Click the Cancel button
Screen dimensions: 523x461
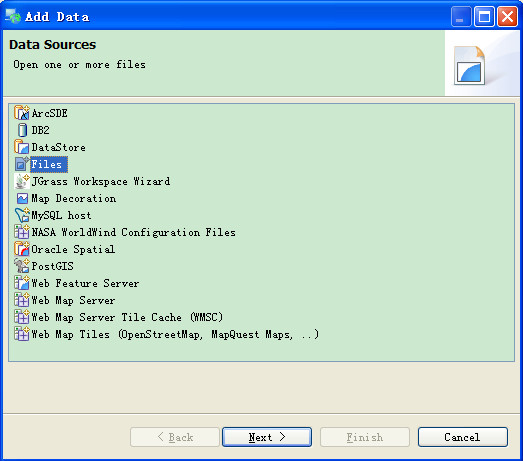click(x=463, y=437)
